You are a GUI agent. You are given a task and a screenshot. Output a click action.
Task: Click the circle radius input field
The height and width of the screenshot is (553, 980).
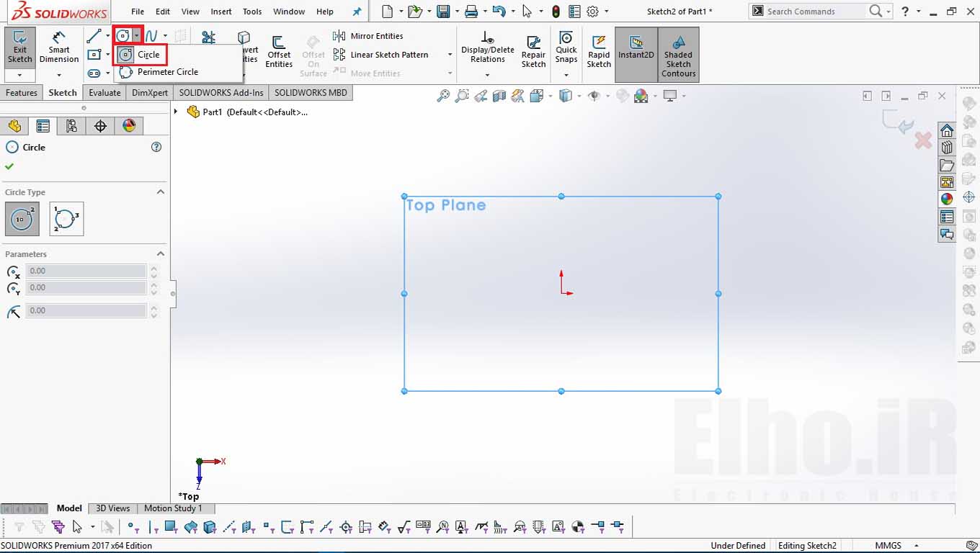pos(86,310)
